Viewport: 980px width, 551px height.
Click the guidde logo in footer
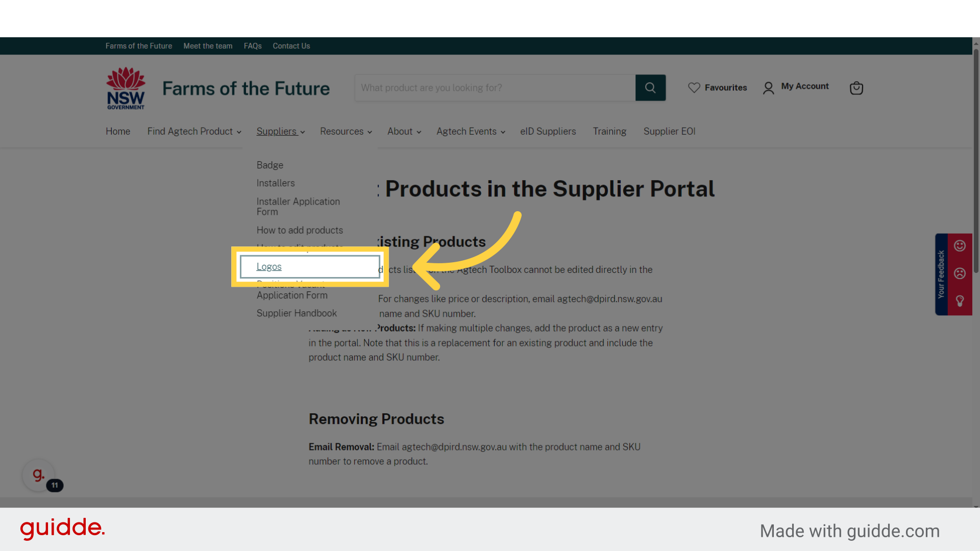point(62,529)
